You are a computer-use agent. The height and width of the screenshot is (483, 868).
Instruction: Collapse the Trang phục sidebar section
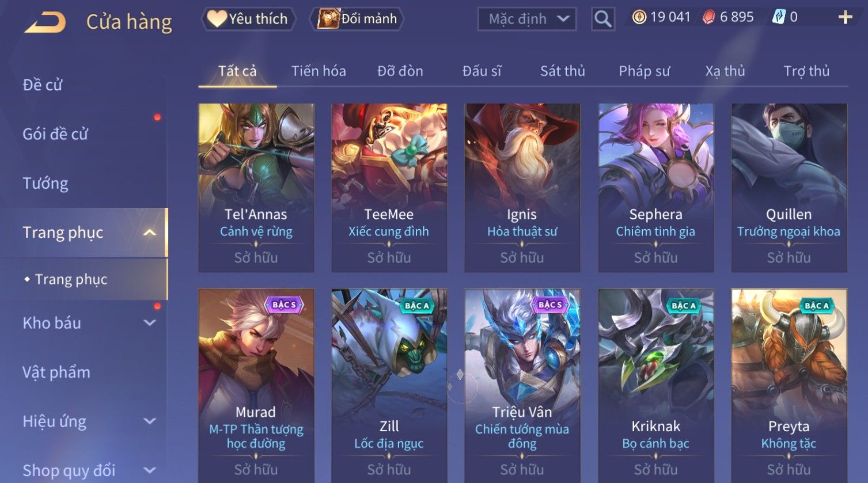click(150, 233)
